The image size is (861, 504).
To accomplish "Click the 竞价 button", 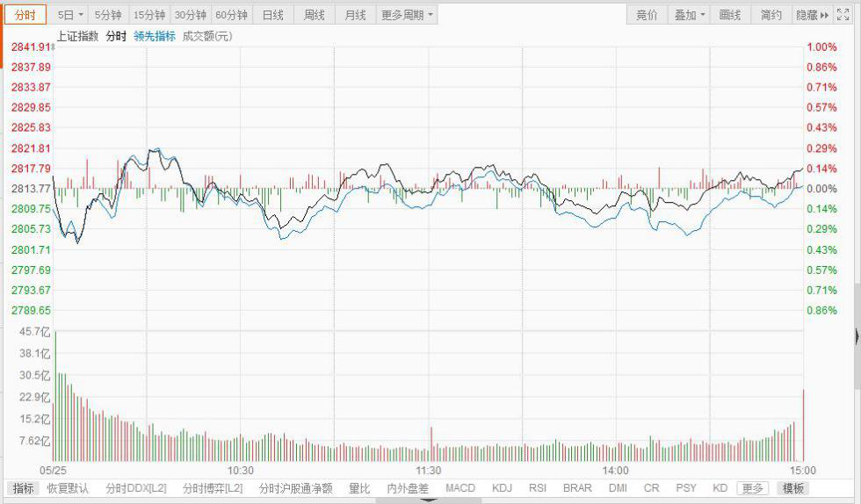I will pyautogui.click(x=647, y=15).
